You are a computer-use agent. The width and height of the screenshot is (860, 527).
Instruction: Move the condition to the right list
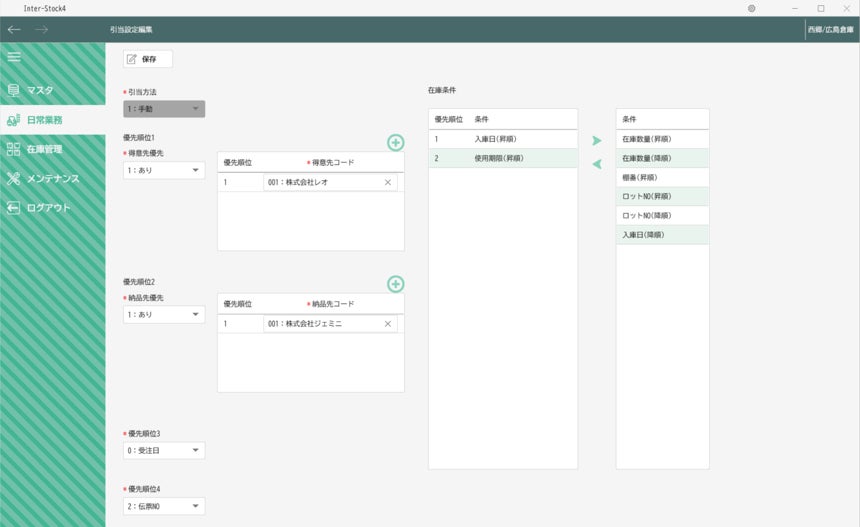point(597,141)
